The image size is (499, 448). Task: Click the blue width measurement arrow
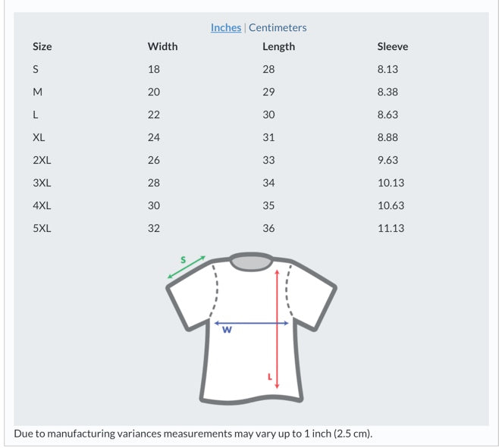(x=251, y=323)
